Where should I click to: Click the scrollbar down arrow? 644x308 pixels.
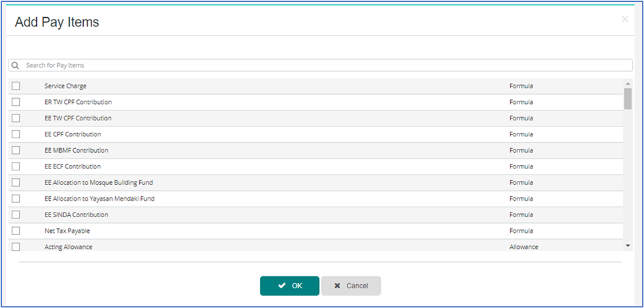[628, 245]
